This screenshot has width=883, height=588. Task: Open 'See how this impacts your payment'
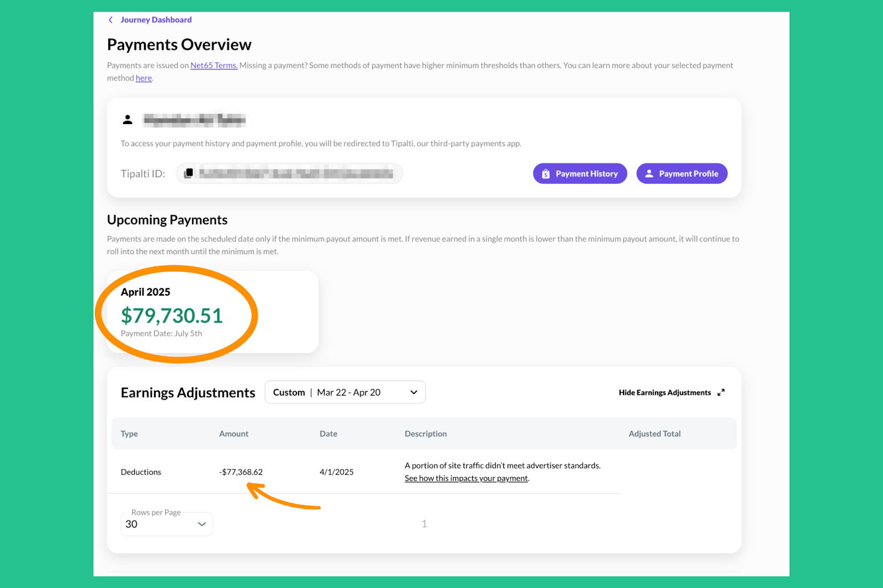466,478
